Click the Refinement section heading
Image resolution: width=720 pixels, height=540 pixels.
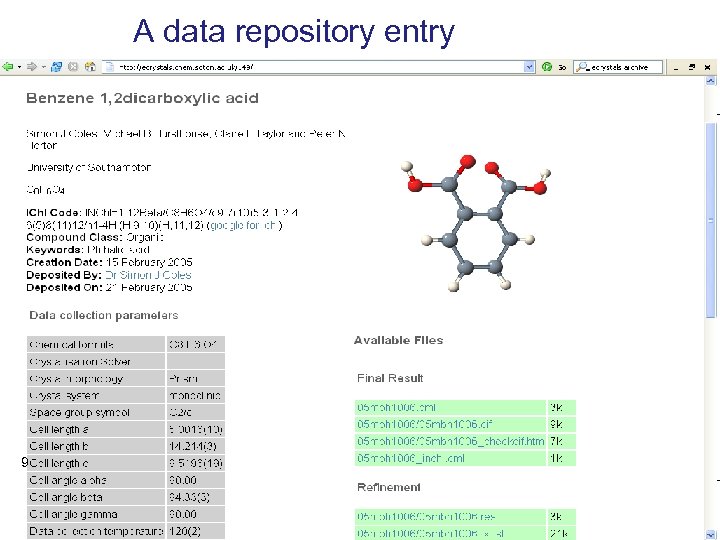[388, 487]
